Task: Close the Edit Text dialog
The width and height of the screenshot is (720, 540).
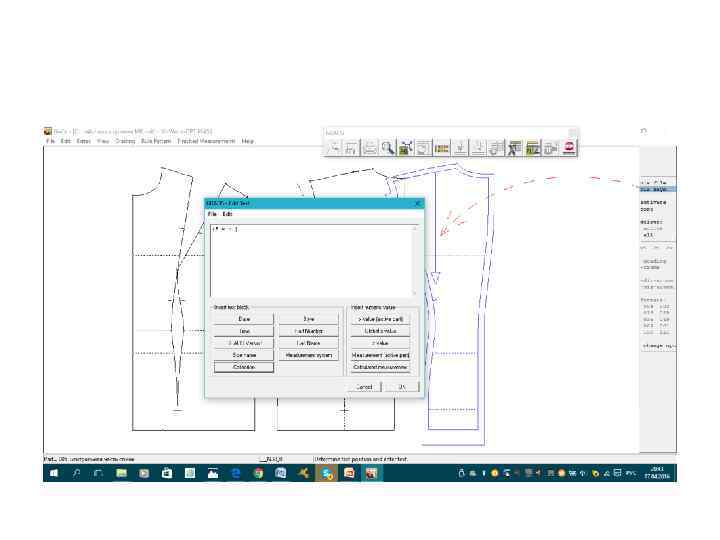Action: coord(417,203)
